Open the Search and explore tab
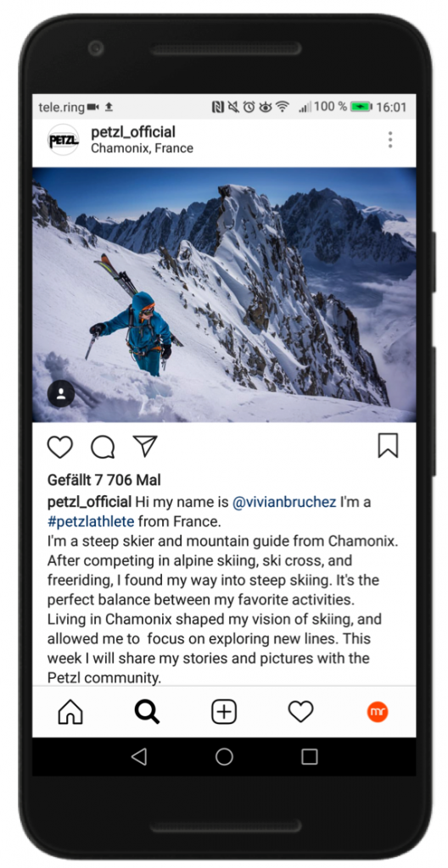448x868 pixels. (x=147, y=712)
